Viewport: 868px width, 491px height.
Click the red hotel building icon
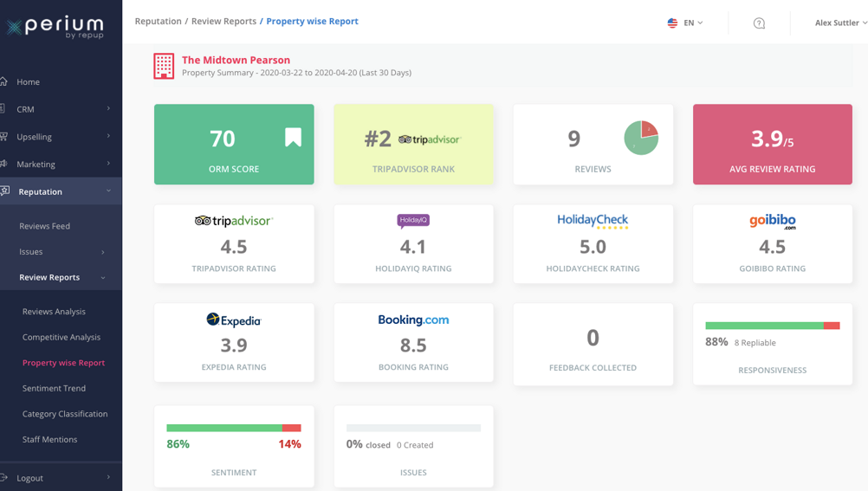click(164, 66)
